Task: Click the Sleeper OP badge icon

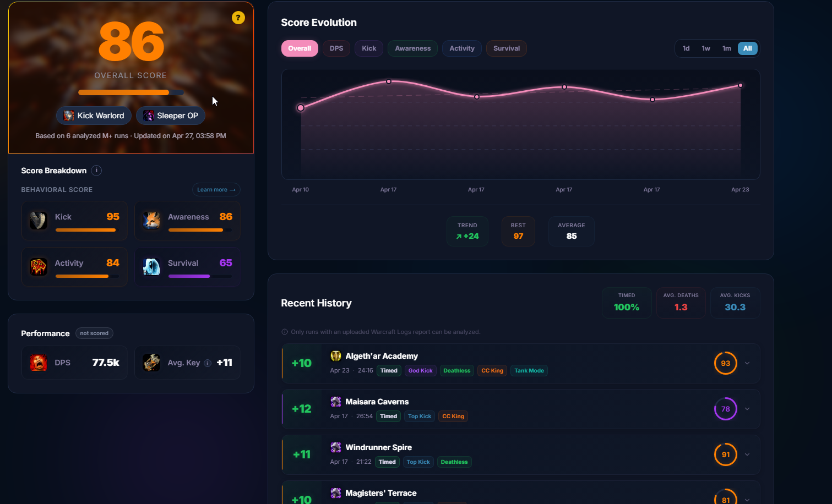Action: click(148, 116)
